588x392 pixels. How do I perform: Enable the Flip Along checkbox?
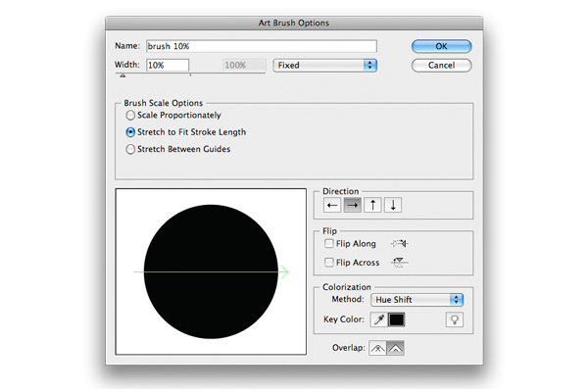pyautogui.click(x=329, y=243)
